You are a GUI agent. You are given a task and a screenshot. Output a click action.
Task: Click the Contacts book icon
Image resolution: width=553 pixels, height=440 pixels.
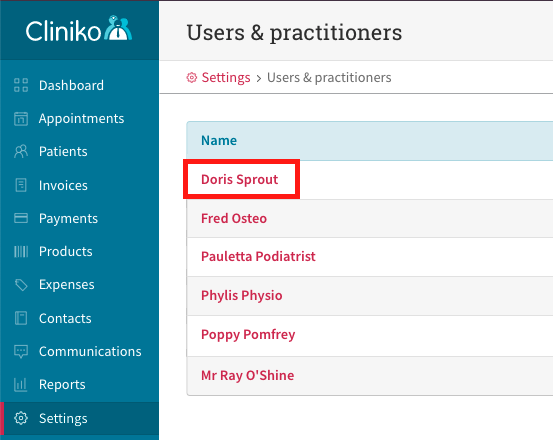21,318
